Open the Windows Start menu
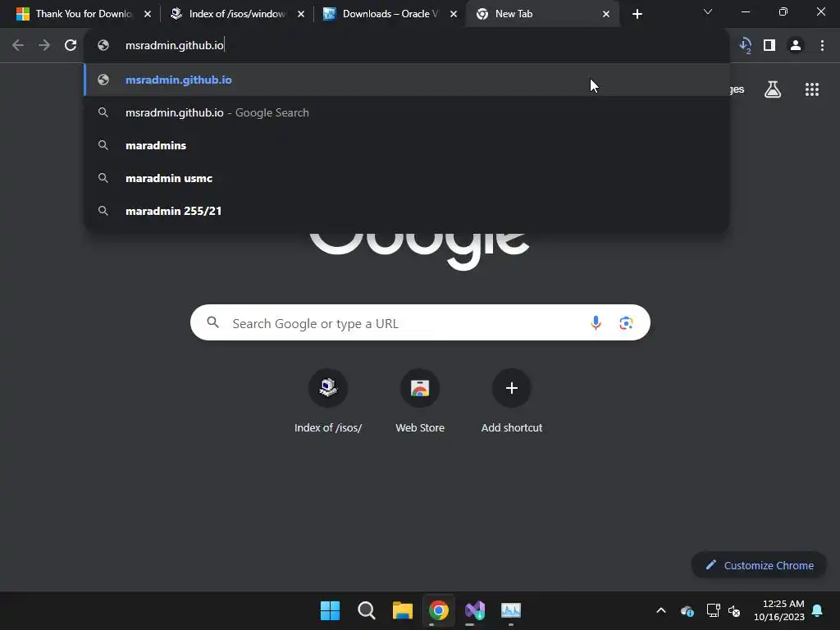The height and width of the screenshot is (630, 840). [330, 610]
